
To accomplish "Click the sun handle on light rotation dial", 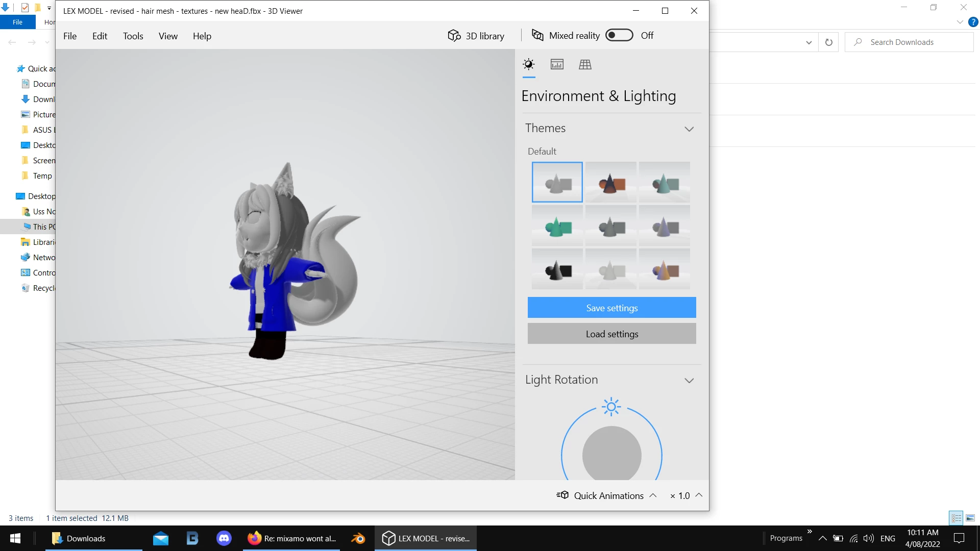I will [x=611, y=407].
